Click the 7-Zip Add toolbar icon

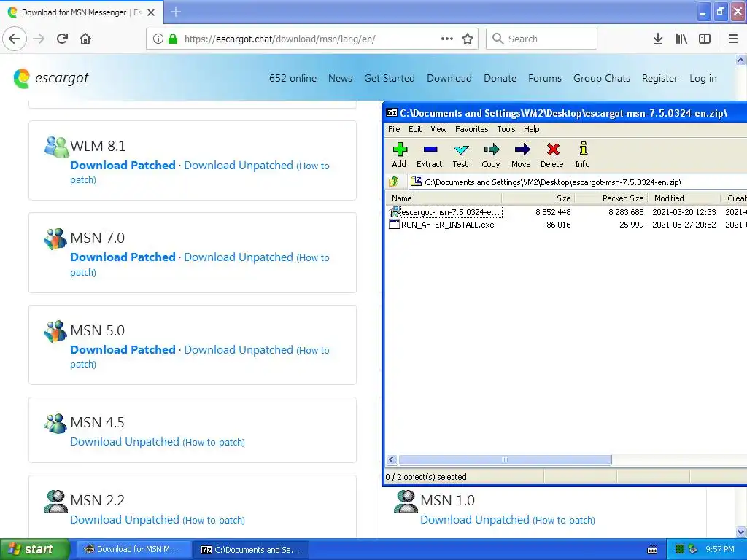point(399,149)
